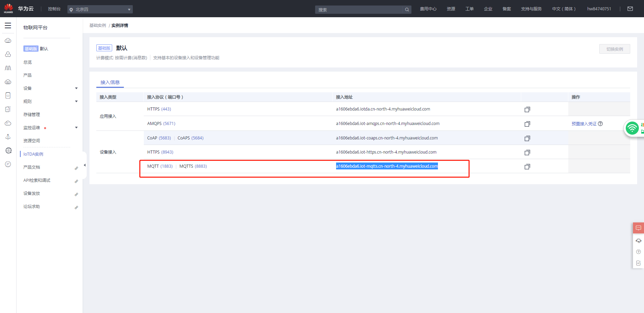644x313 pixels.
Task: Open the hamburger service list menu
Action: pyautogui.click(x=8, y=25)
